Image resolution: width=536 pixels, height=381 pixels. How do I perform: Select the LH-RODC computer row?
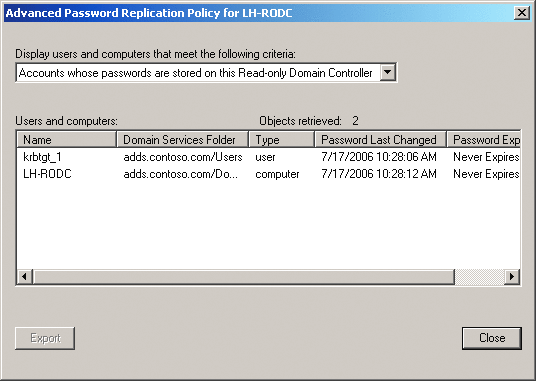tap(268, 174)
